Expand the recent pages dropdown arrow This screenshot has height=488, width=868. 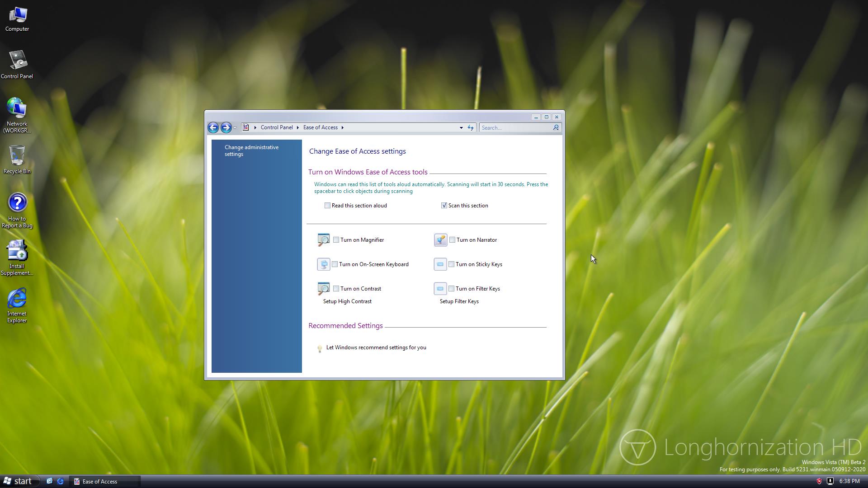(x=235, y=128)
